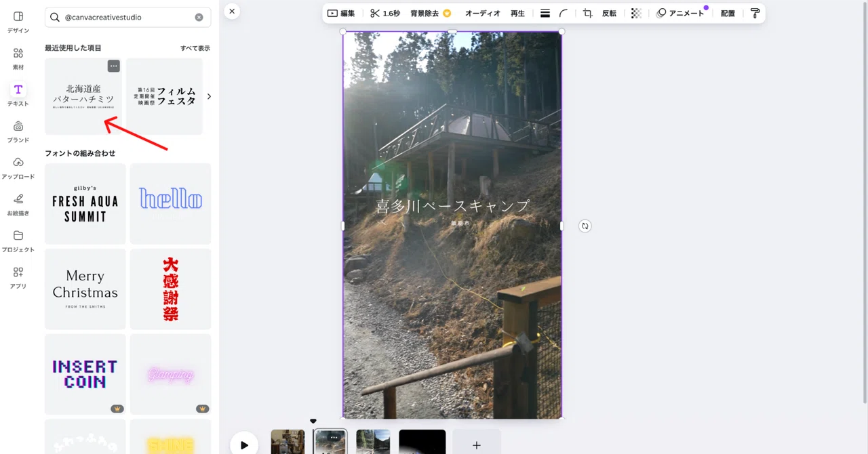Open the プロジェクト (Projects) sidebar tab

pos(18,241)
